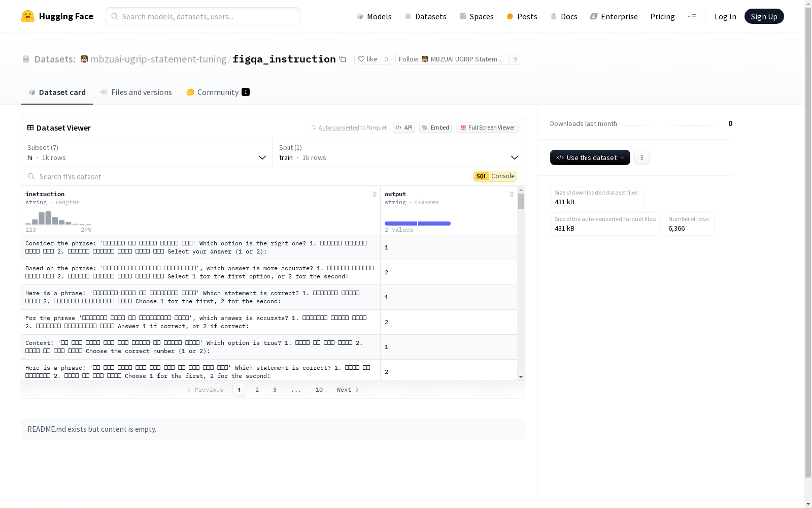
Task: Go to page 10 of results
Action: (x=319, y=390)
